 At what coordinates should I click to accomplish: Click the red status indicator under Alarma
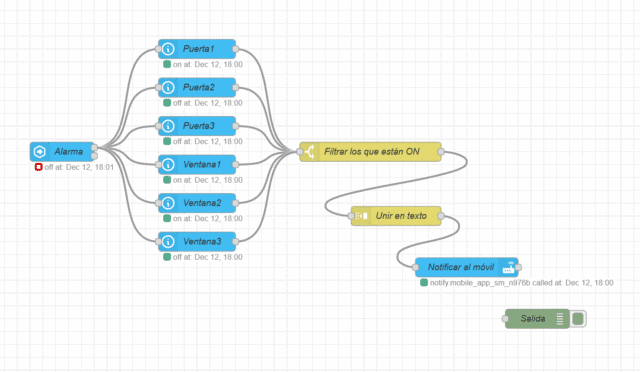[x=38, y=167]
